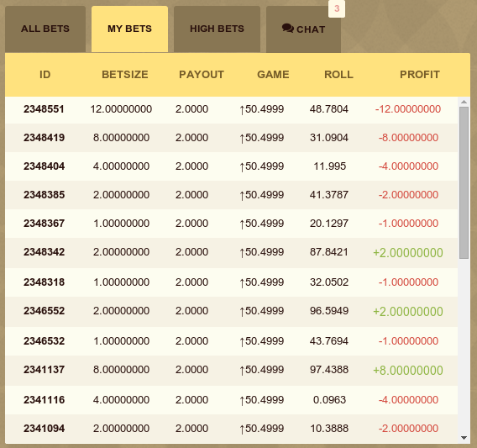This screenshot has height=448, width=477.
Task: Open the CHAT tab
Action: pos(303,29)
